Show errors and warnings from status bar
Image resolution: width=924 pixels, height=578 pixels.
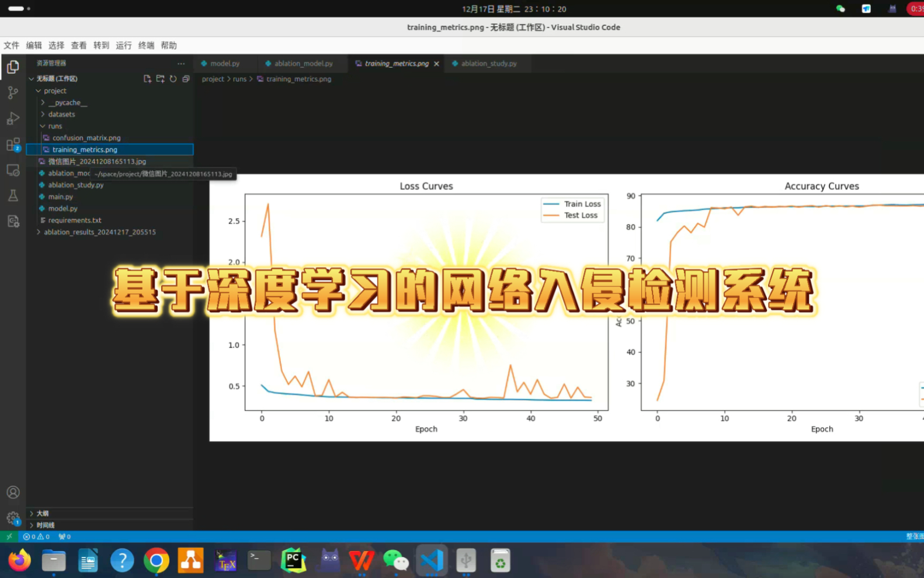[x=36, y=537]
